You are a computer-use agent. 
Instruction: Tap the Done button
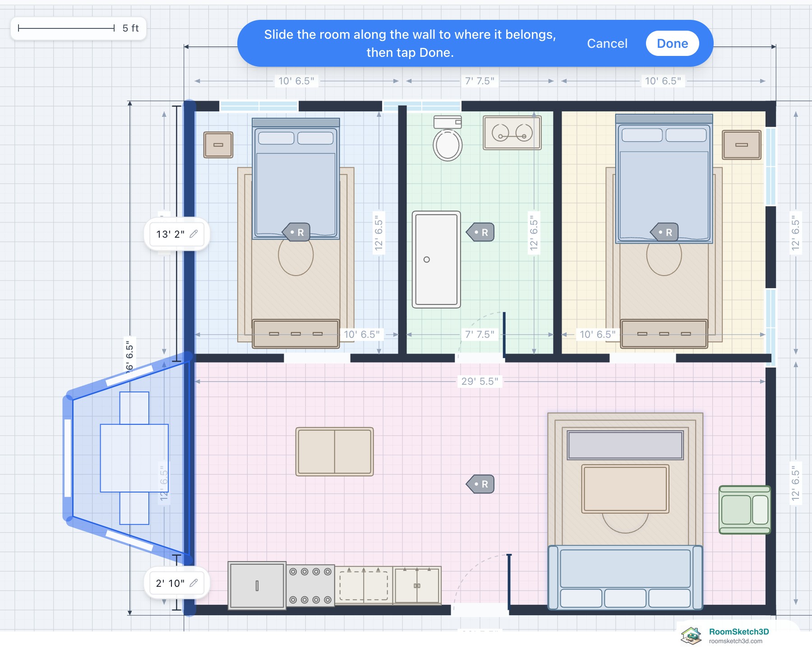(672, 43)
